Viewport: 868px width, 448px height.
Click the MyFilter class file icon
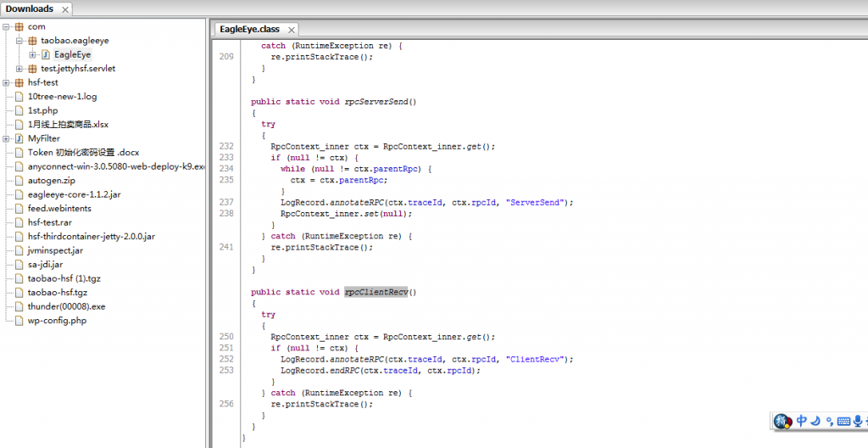coord(19,138)
